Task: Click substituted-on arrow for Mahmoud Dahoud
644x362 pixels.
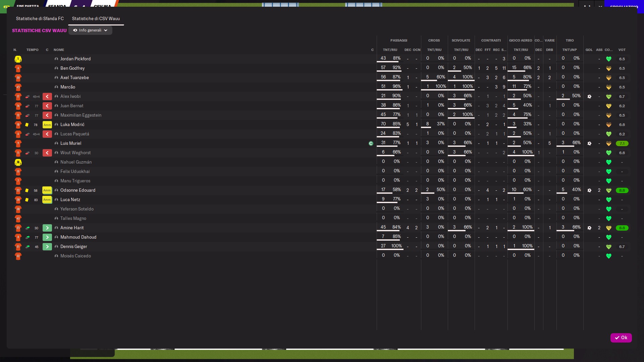Action: 47,237
